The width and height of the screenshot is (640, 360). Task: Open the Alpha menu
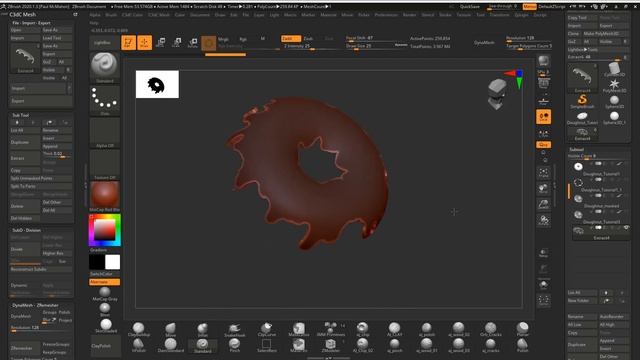point(95,15)
